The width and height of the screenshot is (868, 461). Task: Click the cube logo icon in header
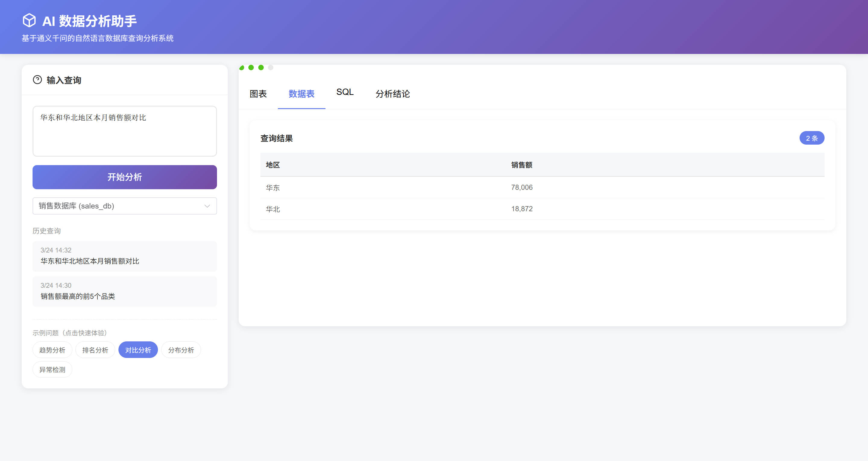pyautogui.click(x=29, y=20)
